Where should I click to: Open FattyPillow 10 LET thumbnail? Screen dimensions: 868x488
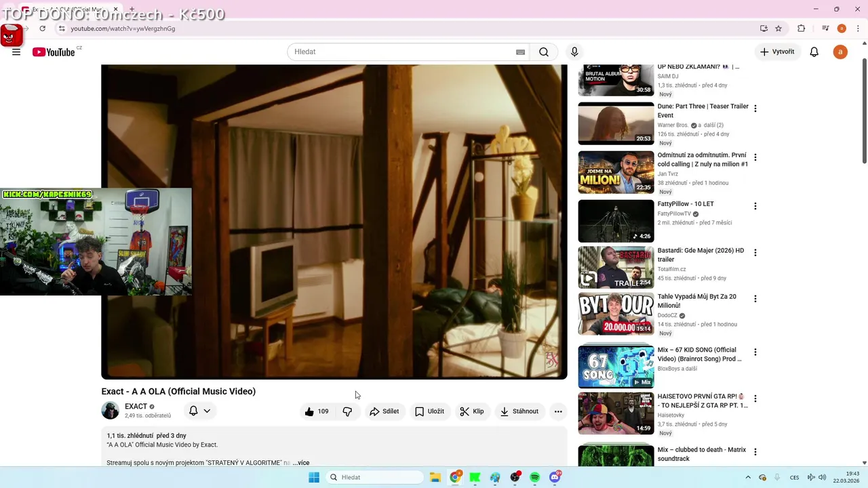click(x=616, y=221)
